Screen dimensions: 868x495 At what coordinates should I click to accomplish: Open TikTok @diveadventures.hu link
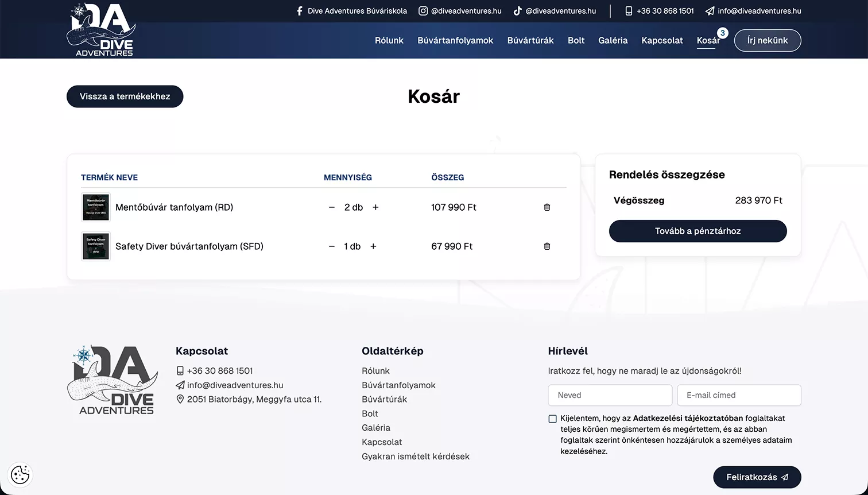point(555,11)
